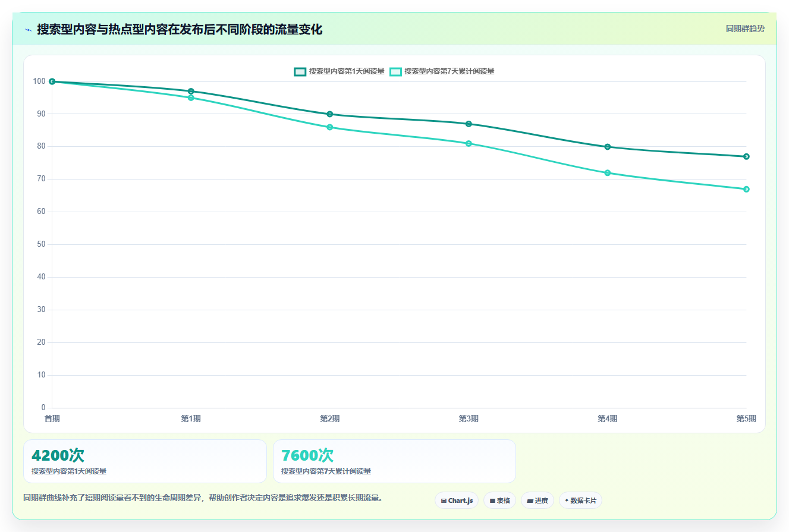Screen dimensions: 789x532
Task: Click the dark green data point at 第1期
Action: [x=191, y=91]
